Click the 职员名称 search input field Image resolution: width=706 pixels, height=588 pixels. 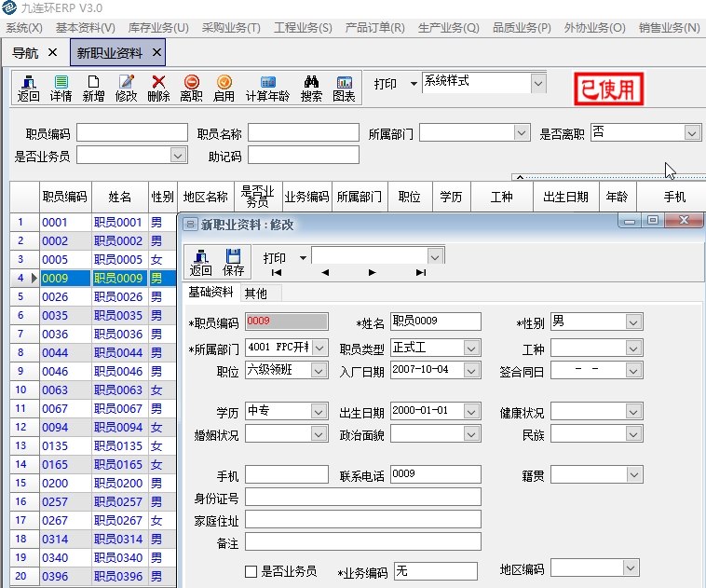303,133
